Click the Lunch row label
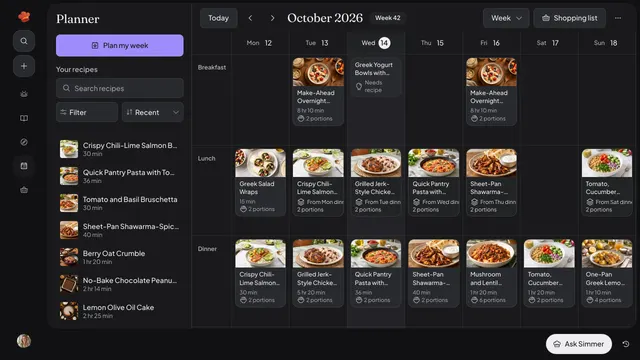 tap(207, 158)
